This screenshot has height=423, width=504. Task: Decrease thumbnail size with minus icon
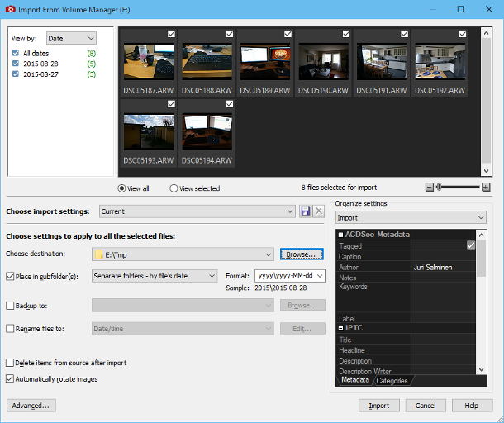(430, 187)
